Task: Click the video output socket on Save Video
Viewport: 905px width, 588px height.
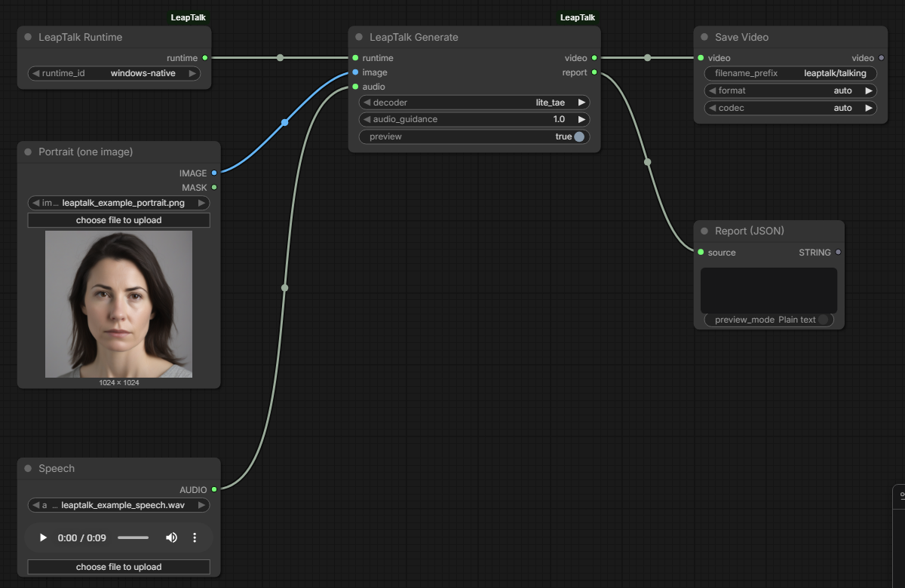Action: tap(882, 58)
